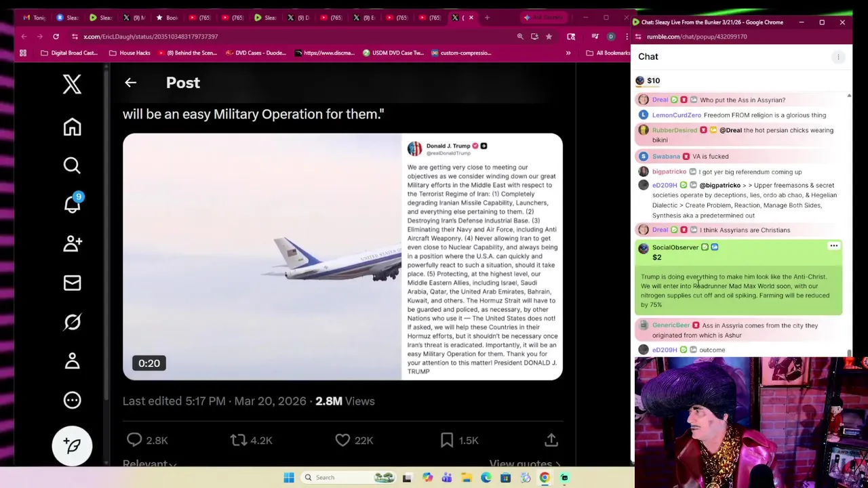Open Profile icon in X sidebar
The width and height of the screenshot is (868, 488).
pos(72,361)
